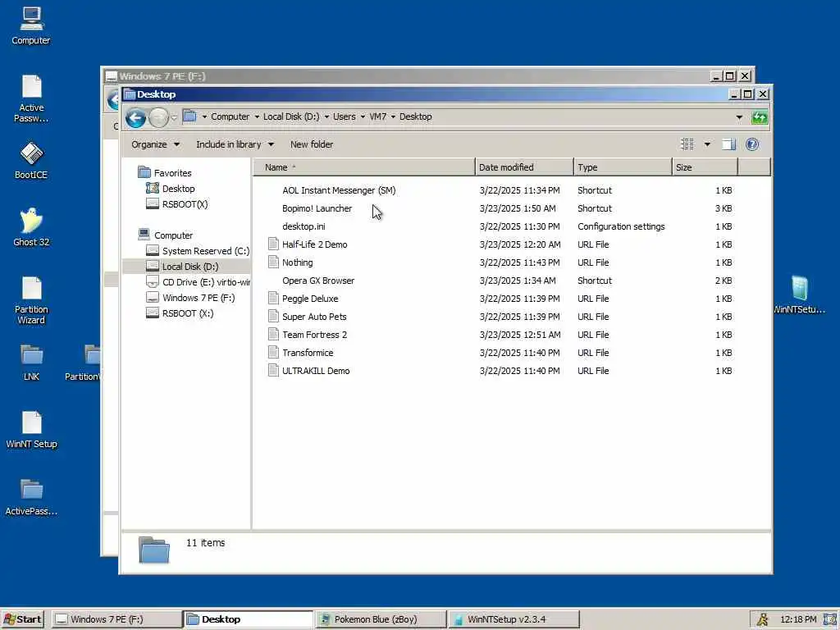This screenshot has width=840, height=630.
Task: Select the WinNTSetup icon at right of desktop
Action: (799, 294)
